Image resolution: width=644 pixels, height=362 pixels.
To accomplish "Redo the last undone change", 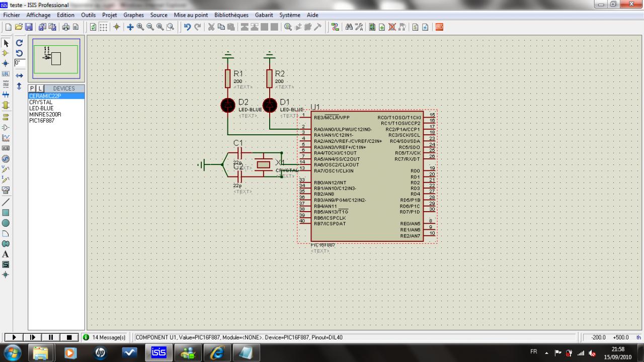I will [198, 27].
